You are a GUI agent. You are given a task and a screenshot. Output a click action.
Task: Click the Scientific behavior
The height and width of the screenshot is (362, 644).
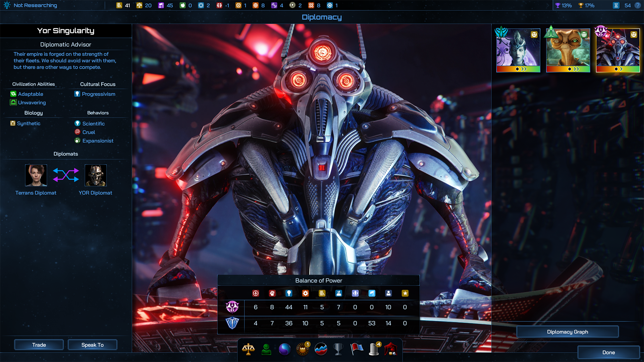click(90, 124)
